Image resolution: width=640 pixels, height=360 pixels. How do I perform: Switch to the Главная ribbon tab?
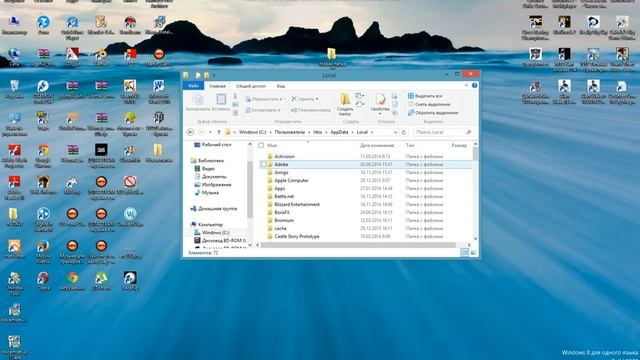coord(217,86)
